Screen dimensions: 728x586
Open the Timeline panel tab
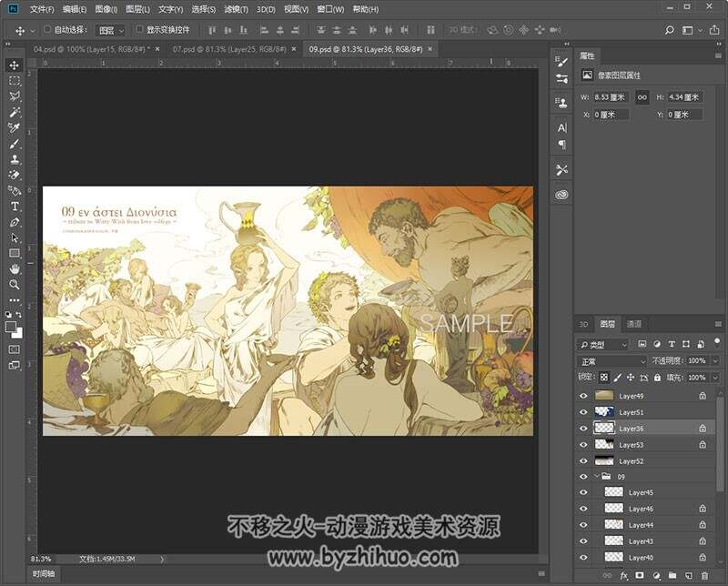(x=44, y=574)
